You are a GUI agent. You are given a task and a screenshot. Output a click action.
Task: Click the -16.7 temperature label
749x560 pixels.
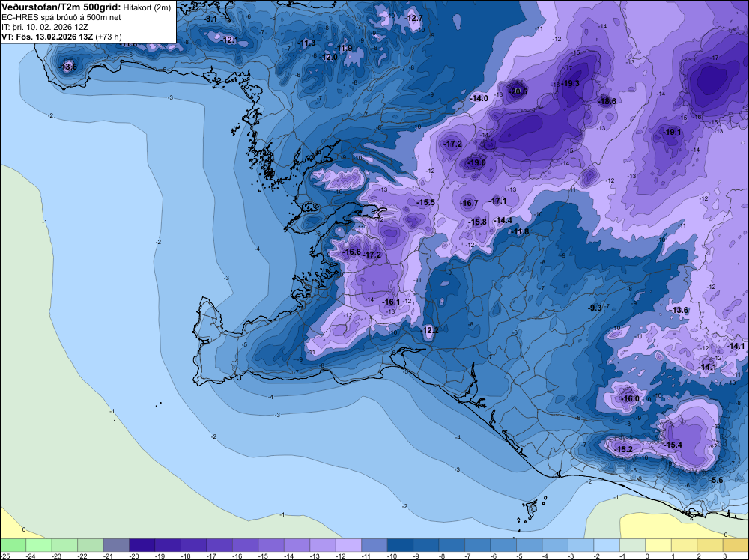(x=469, y=204)
